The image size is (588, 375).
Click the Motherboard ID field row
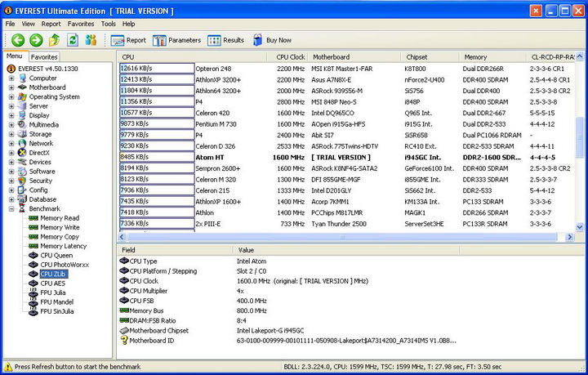click(x=288, y=341)
